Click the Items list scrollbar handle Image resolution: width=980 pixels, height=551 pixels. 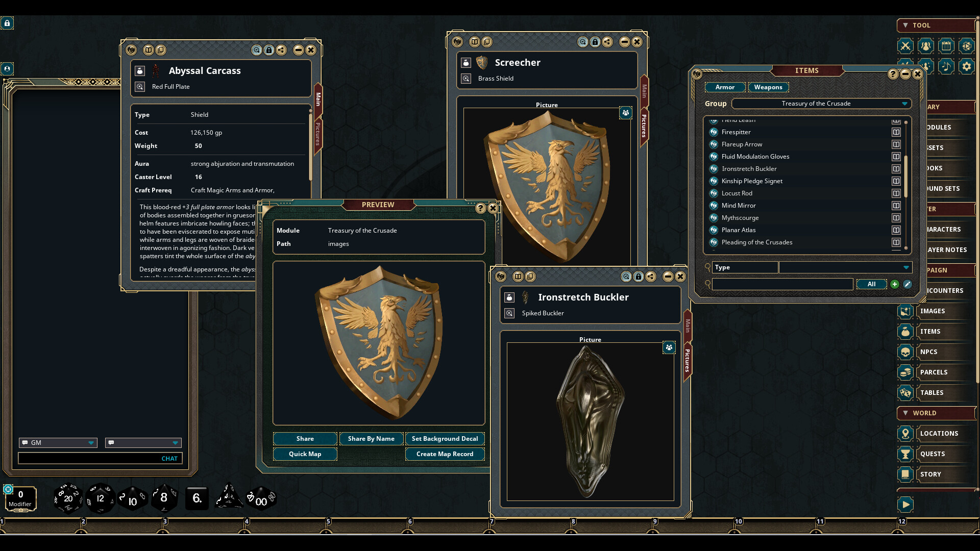click(906, 176)
